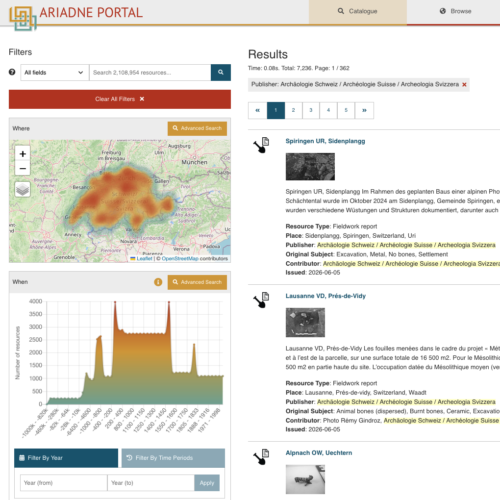Click the fieldwork report icon beside Lausanne VD

[261, 300]
